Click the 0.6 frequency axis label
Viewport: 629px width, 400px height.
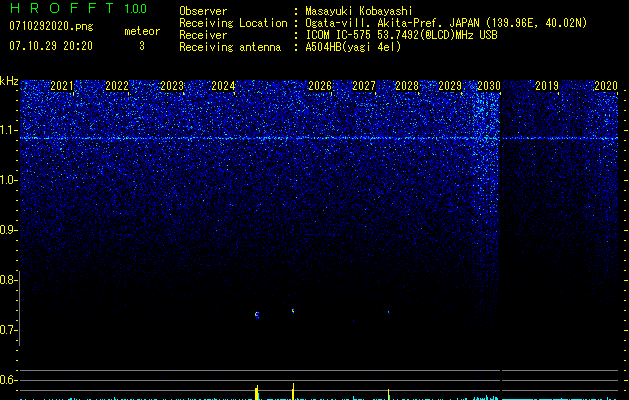(7, 380)
